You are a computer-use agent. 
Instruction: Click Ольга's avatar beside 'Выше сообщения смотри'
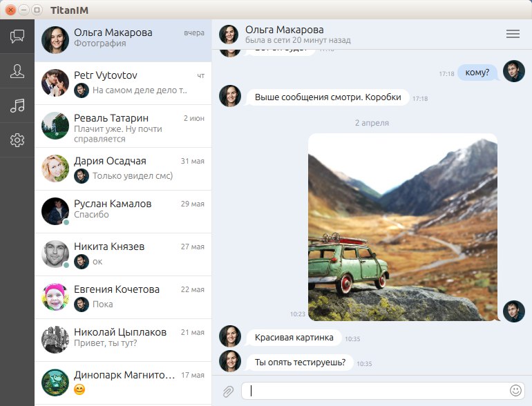point(230,96)
